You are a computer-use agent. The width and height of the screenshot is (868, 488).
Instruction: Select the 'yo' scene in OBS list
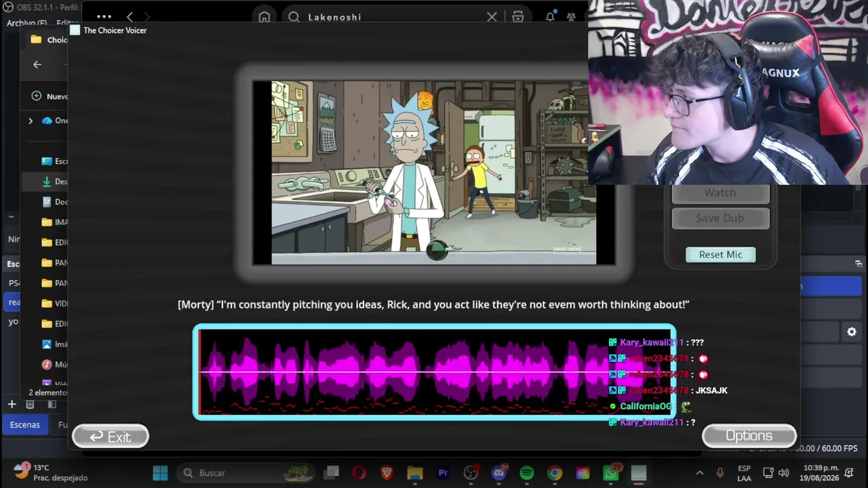click(x=14, y=321)
